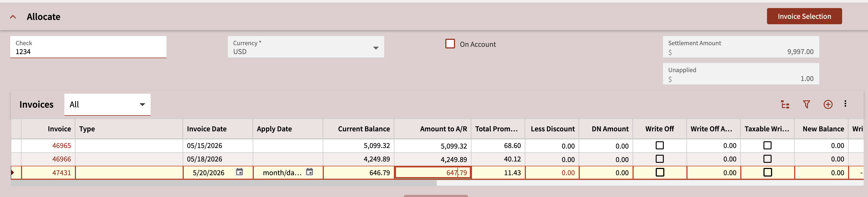Enable the On Account checkbox
868x197 pixels.
tap(450, 44)
